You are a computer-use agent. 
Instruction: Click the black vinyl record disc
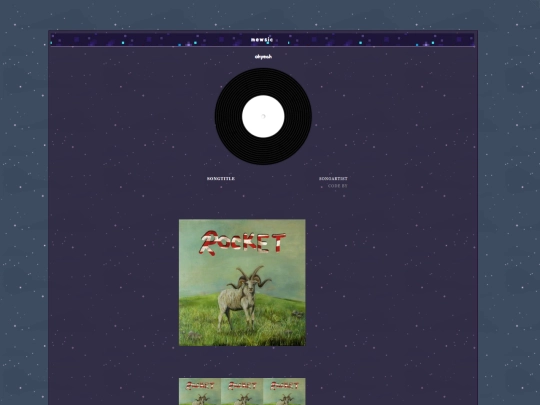263,116
